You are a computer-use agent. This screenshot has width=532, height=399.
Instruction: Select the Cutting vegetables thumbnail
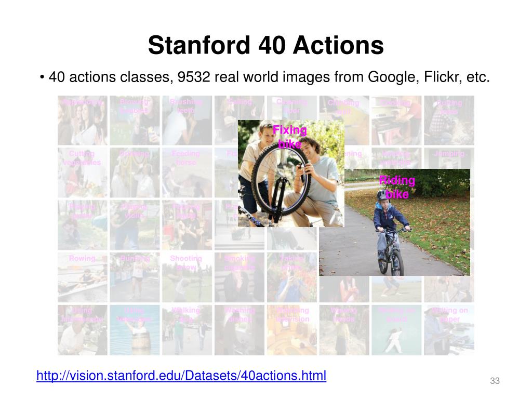[83, 172]
